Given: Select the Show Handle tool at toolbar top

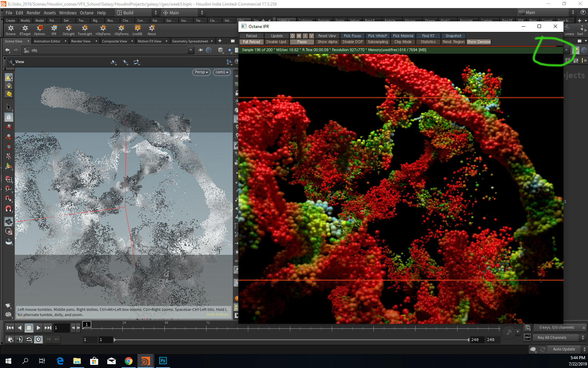Looking at the screenshot, I should 9,77.
